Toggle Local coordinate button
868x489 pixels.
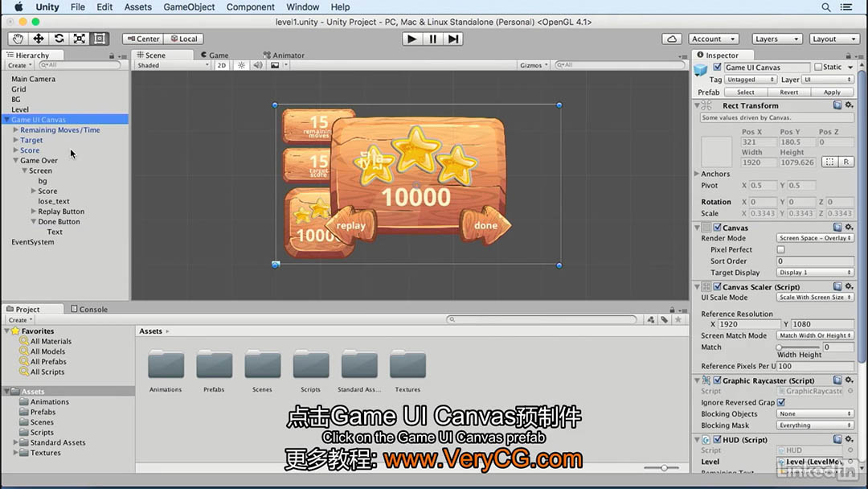(x=184, y=39)
